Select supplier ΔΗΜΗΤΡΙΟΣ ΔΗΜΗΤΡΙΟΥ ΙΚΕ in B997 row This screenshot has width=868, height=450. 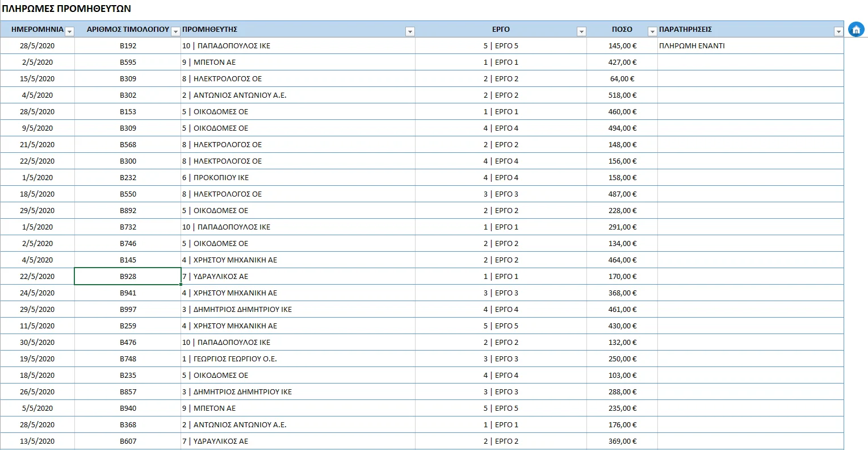pos(298,309)
